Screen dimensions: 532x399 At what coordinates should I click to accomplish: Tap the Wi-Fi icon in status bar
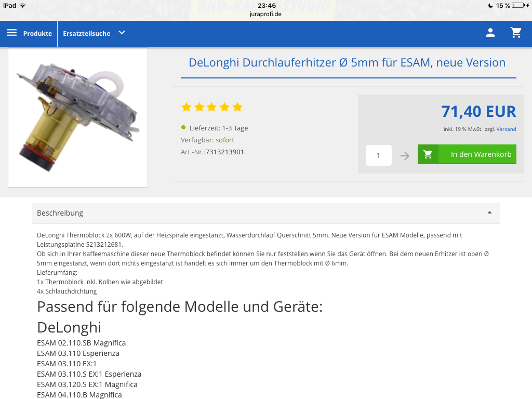(23, 5)
